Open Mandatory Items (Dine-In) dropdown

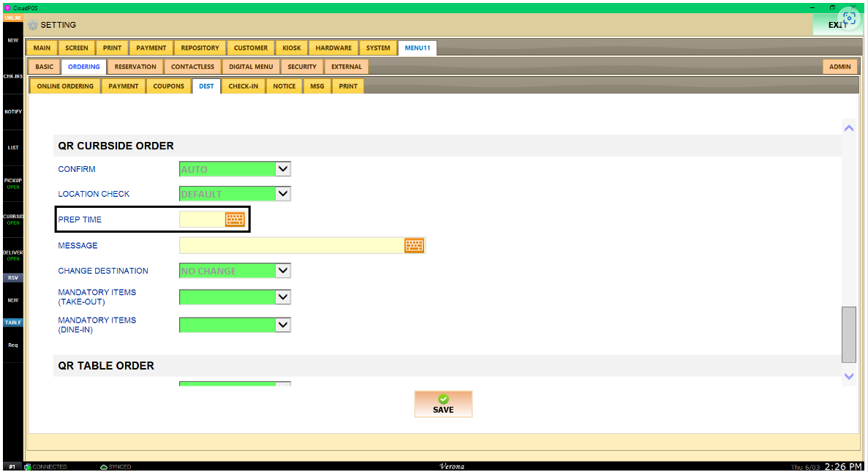coord(283,325)
